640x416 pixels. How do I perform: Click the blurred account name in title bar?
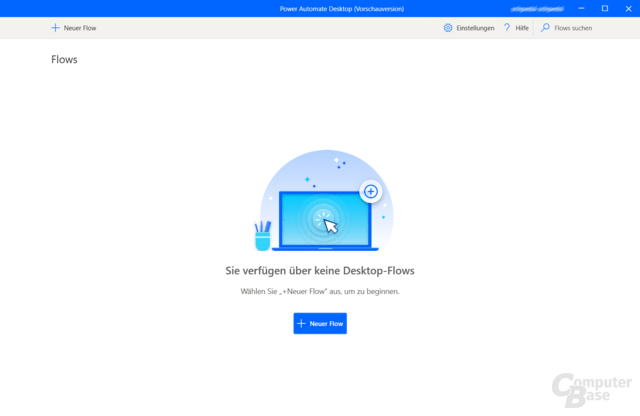pos(537,9)
